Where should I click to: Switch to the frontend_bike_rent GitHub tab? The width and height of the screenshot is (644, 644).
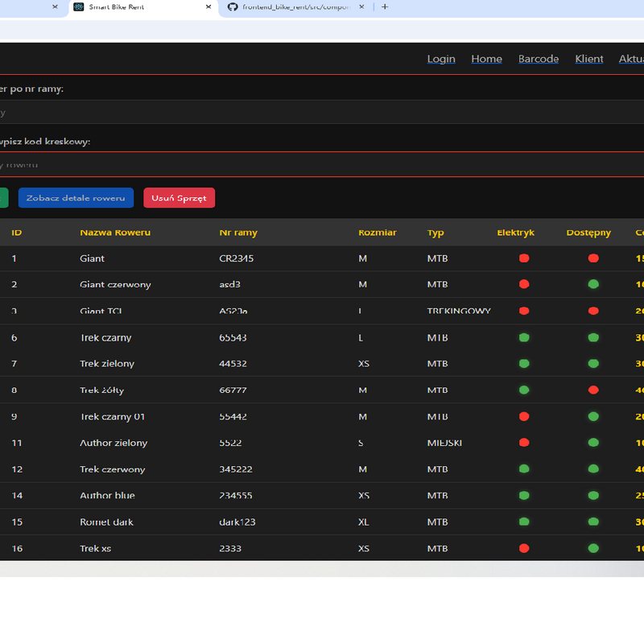pos(294,6)
